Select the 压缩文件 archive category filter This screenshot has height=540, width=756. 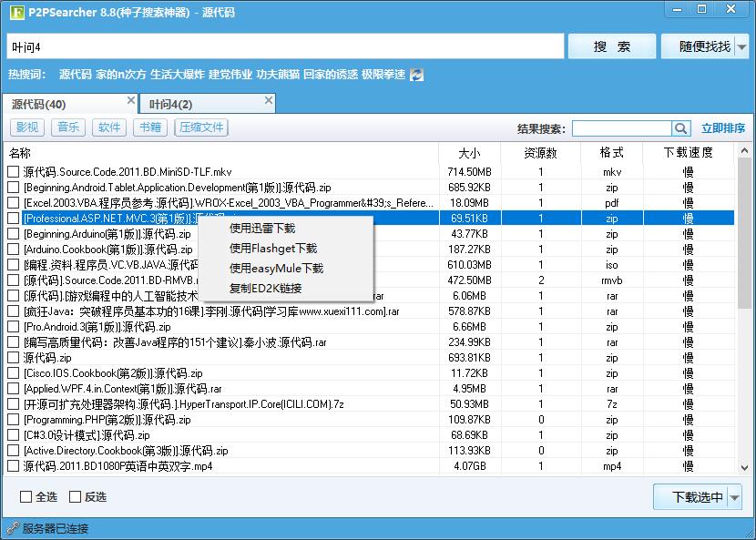(x=199, y=127)
